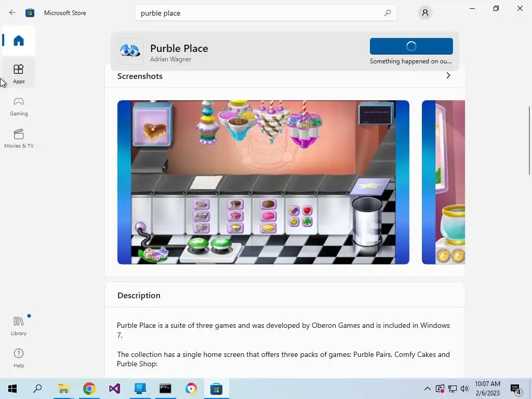This screenshot has height=399, width=532.
Task: Click the Purble Place app eyes icon
Action: tap(130, 51)
